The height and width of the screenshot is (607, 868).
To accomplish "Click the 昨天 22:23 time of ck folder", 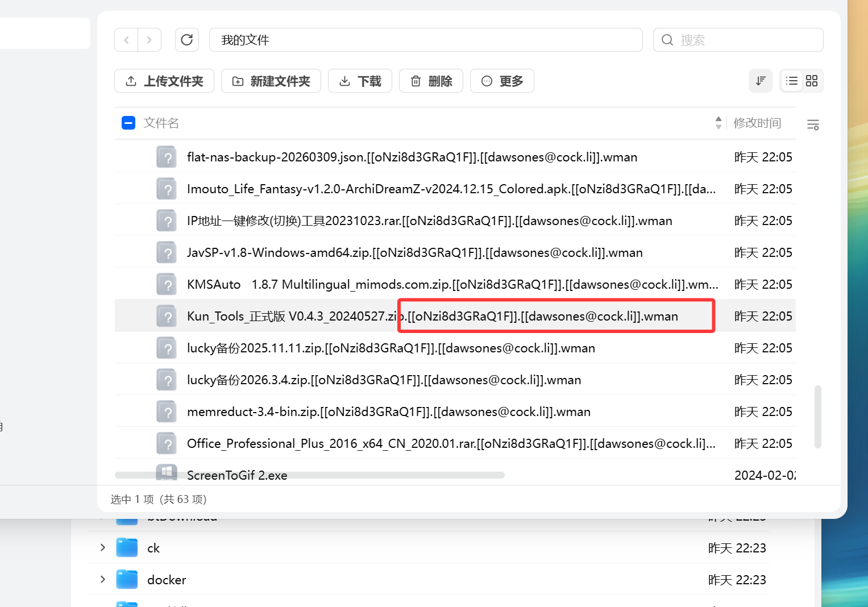I will [x=737, y=548].
